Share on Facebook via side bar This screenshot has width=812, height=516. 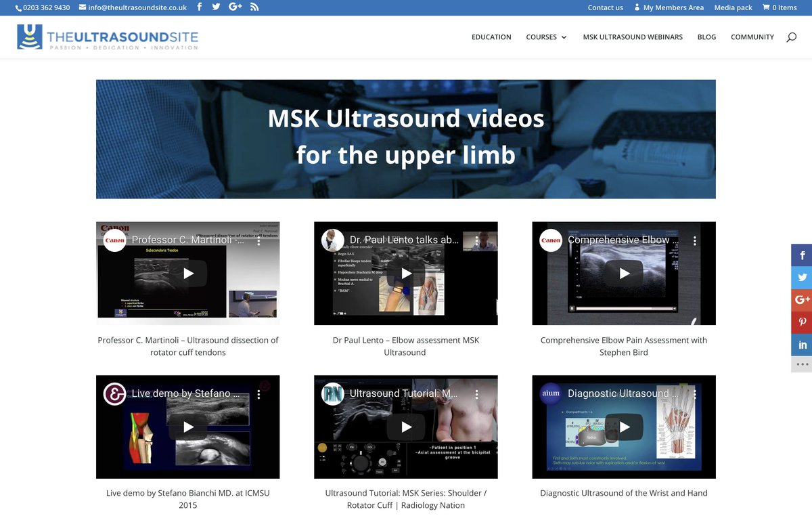(x=802, y=255)
